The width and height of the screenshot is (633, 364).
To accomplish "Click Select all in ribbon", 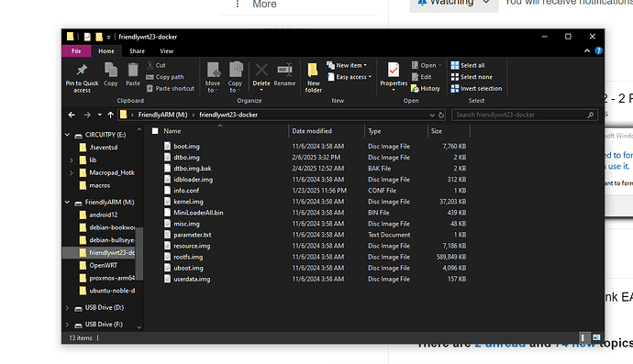I will pos(468,65).
